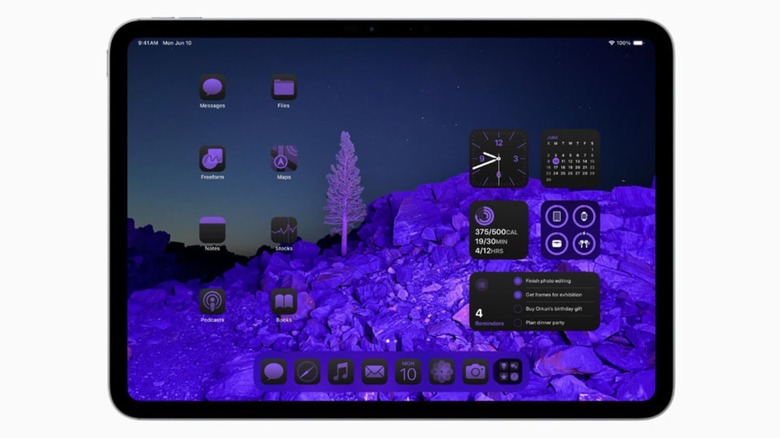Open Mail from the dock
Screen dimensions: 780x438
pos(375,372)
